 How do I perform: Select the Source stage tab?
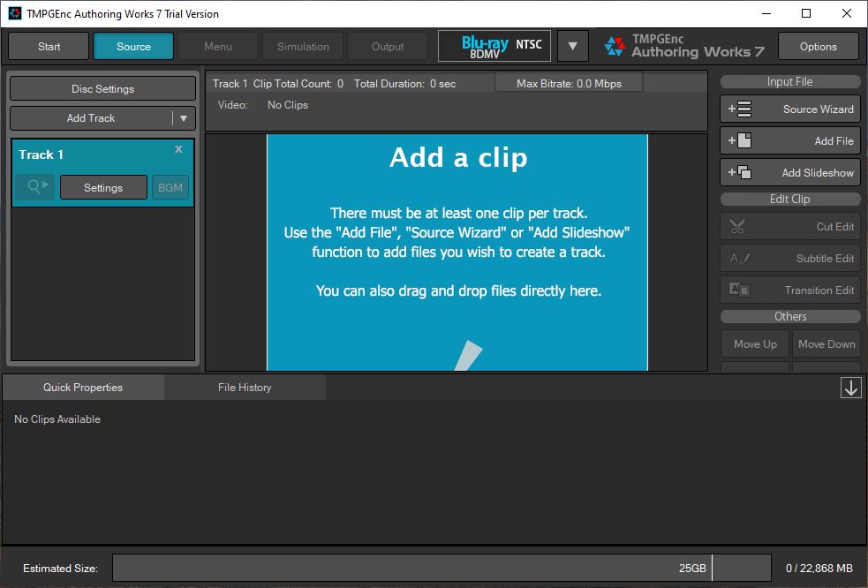point(133,47)
